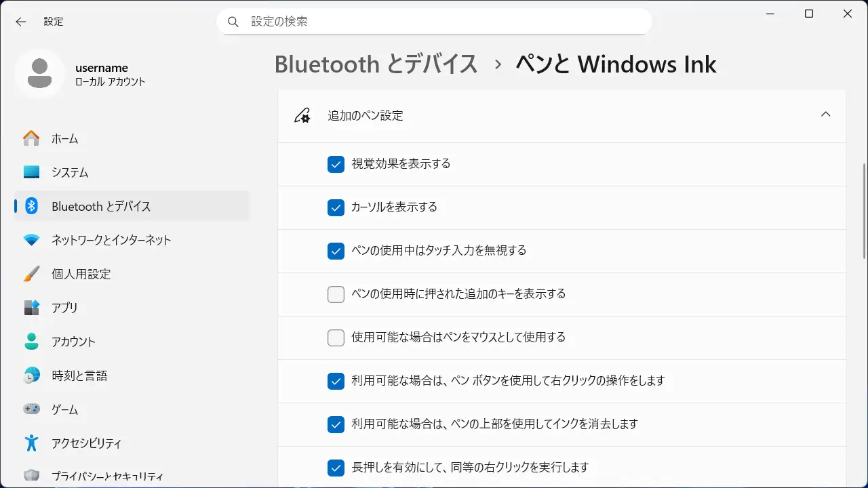Uncheck the カーソルを表示する checkbox
Viewport: 868px width, 488px height.
pyautogui.click(x=336, y=207)
